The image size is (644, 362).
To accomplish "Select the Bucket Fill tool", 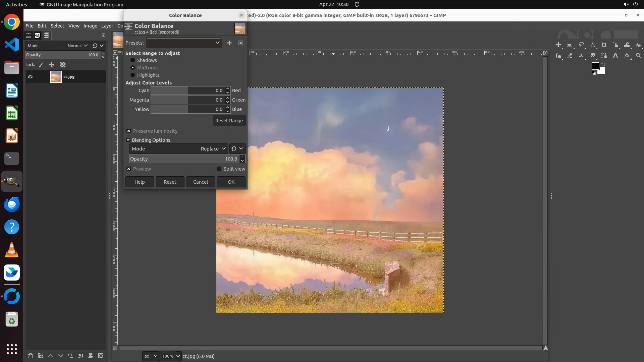I will 638,45.
